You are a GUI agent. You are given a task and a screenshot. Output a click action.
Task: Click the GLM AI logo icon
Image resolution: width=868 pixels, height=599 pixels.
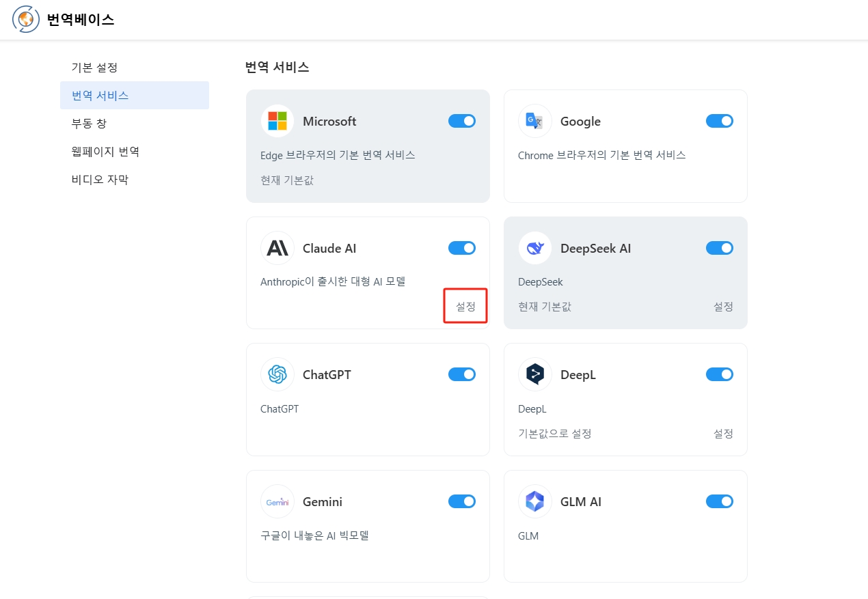tap(535, 501)
